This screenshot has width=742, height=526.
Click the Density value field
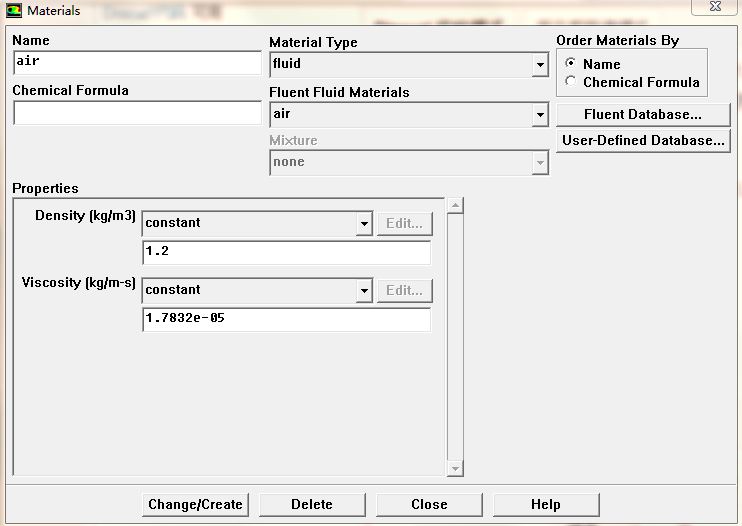tap(286, 253)
